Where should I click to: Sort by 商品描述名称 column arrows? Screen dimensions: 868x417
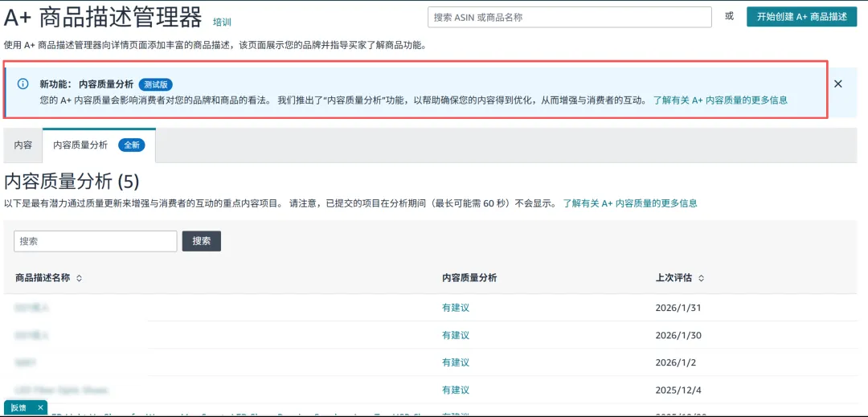coord(79,278)
